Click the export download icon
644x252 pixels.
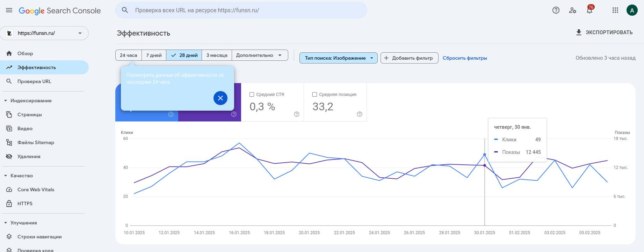[x=579, y=32]
